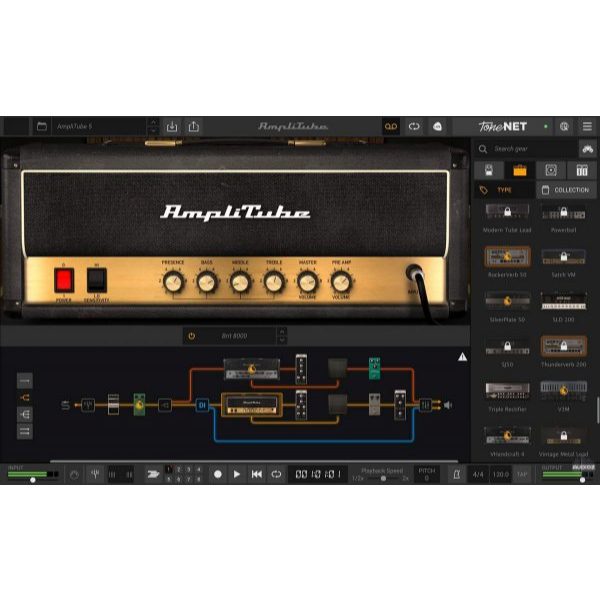The height and width of the screenshot is (600, 600).
Task: Step to the next amp model arrow
Action: click(x=282, y=340)
